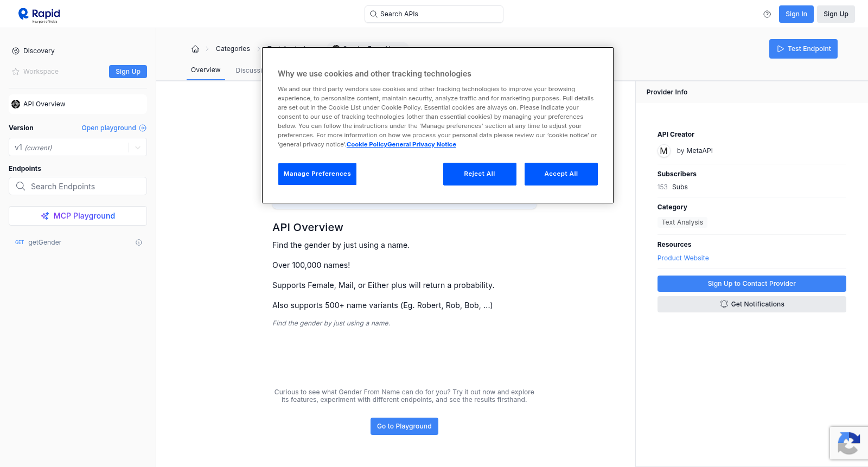Open the Cookie Policy link
The width and height of the screenshot is (868, 467).
coord(367,144)
